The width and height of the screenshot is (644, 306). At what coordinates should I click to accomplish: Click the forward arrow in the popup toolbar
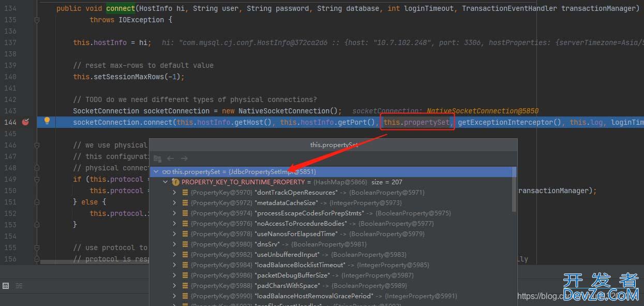click(184, 158)
